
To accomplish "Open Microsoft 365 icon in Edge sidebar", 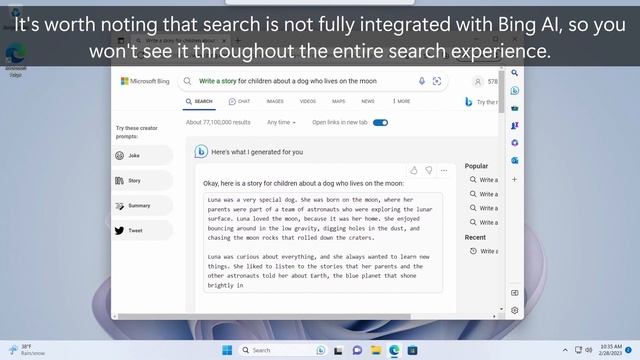I will tap(515, 143).
